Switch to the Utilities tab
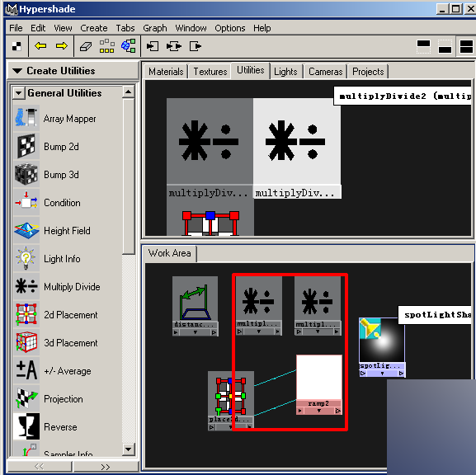The width and height of the screenshot is (476, 475). click(251, 70)
